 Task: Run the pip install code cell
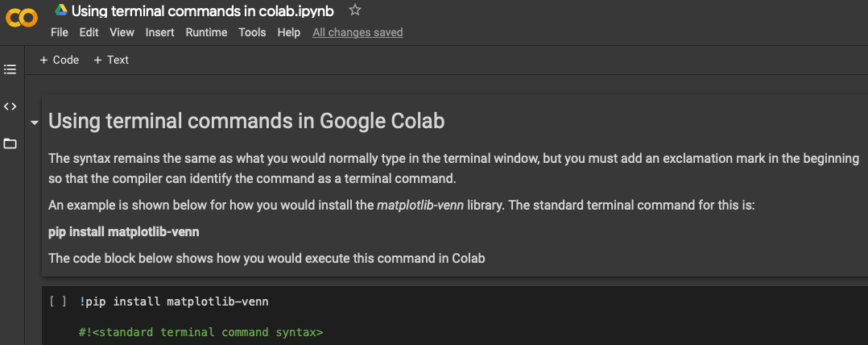[58, 301]
